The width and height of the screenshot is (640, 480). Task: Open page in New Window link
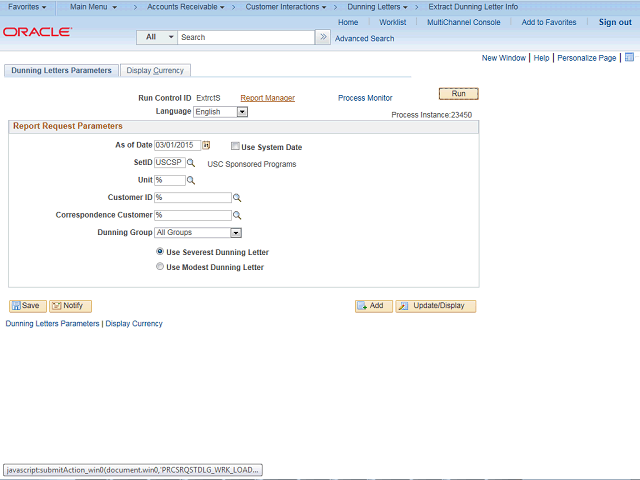click(x=503, y=58)
